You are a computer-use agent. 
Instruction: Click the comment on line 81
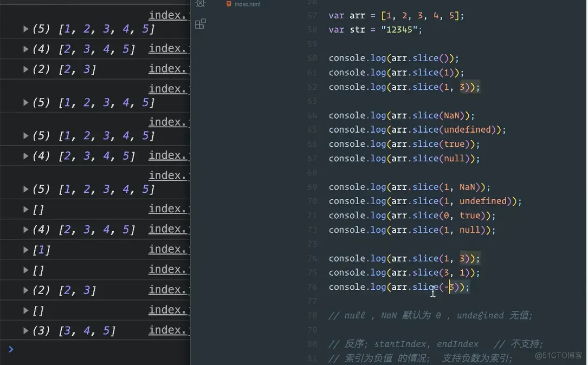[420, 359]
